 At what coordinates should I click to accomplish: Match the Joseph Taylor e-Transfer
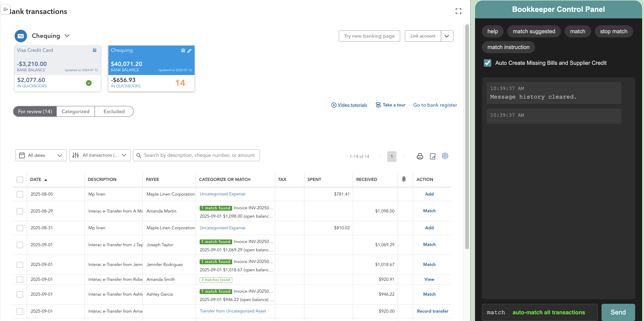point(429,244)
